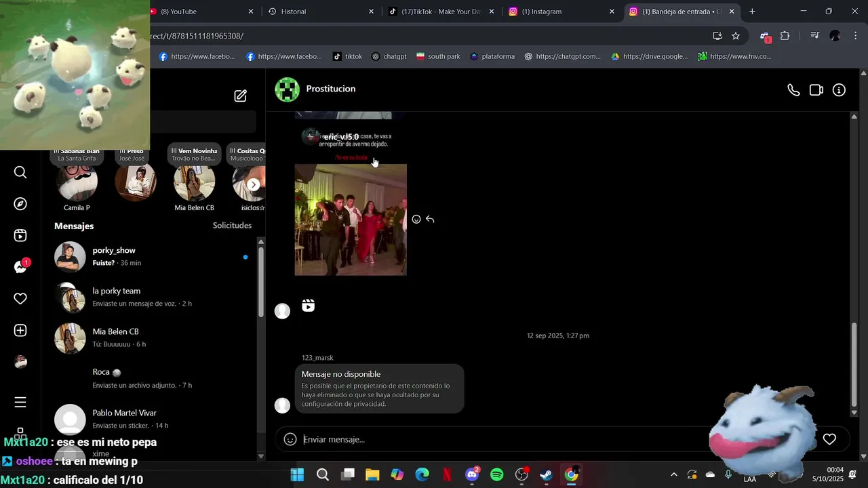Image resolution: width=868 pixels, height=488 pixels.
Task: Open the chatgpt bookmark
Action: pyautogui.click(x=389, y=56)
